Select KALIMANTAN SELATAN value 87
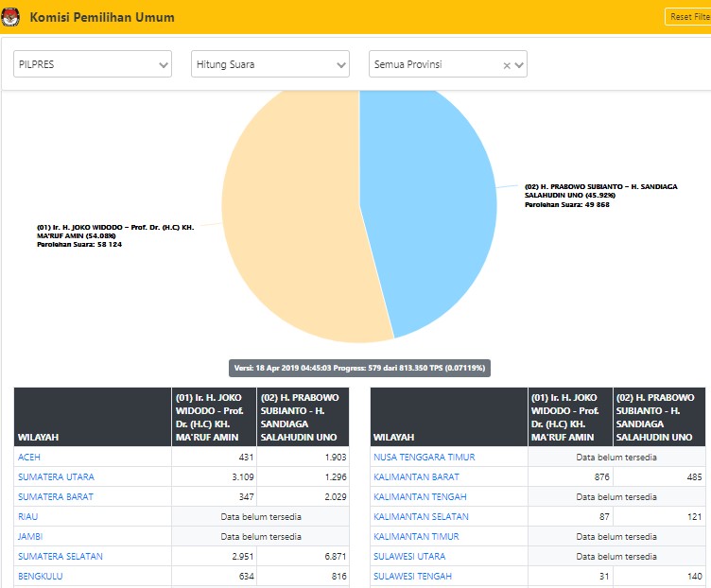Image resolution: width=711 pixels, height=588 pixels. tap(604, 517)
